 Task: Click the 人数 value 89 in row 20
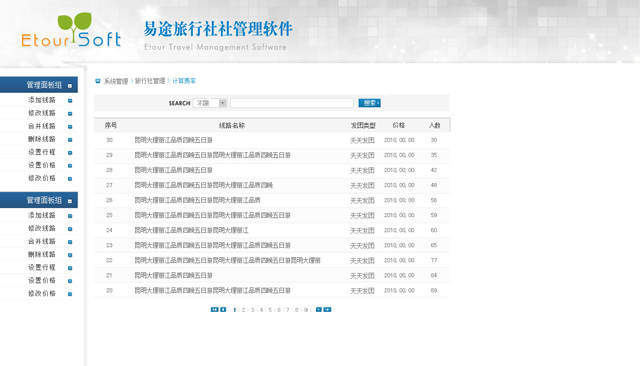[434, 291]
